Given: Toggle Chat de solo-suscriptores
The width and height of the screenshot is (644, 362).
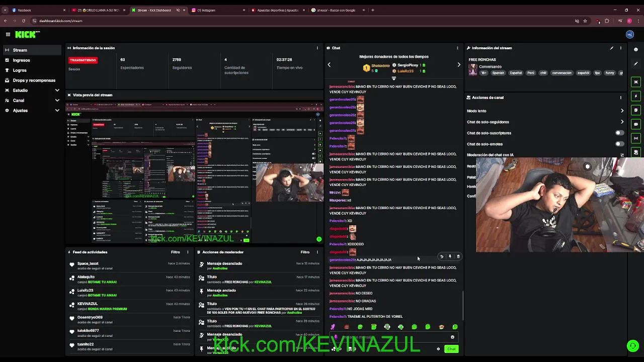Looking at the screenshot, I should click(x=620, y=133).
